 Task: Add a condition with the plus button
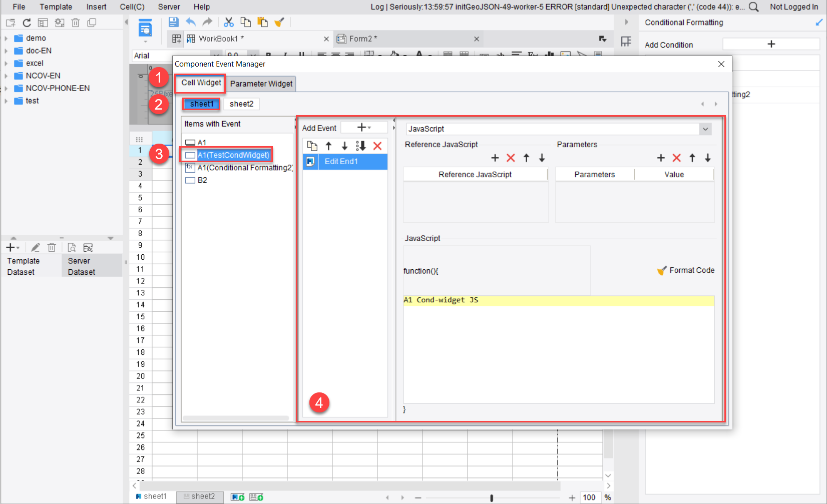(771, 44)
